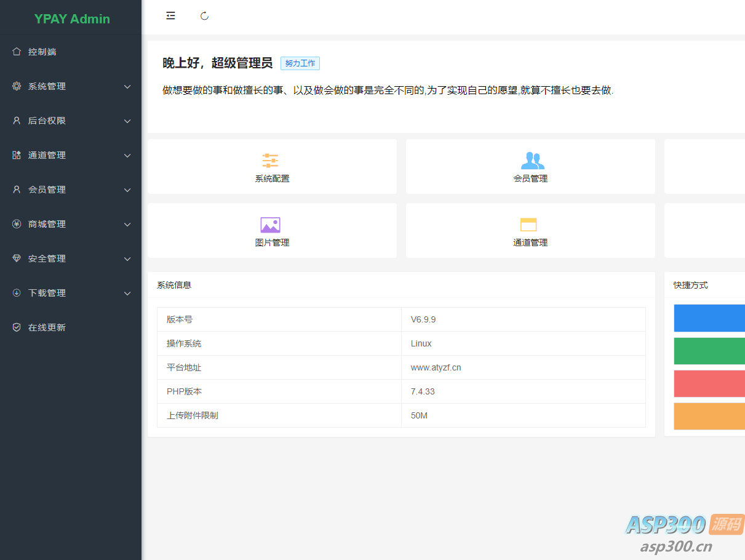Visit the platform address www.atyzf.cn

click(x=436, y=367)
